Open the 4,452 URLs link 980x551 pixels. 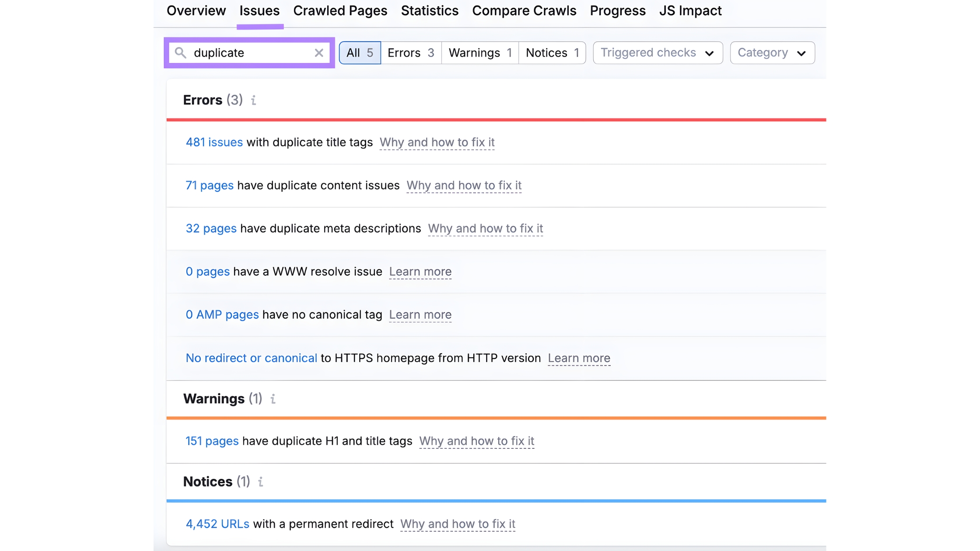pos(217,523)
